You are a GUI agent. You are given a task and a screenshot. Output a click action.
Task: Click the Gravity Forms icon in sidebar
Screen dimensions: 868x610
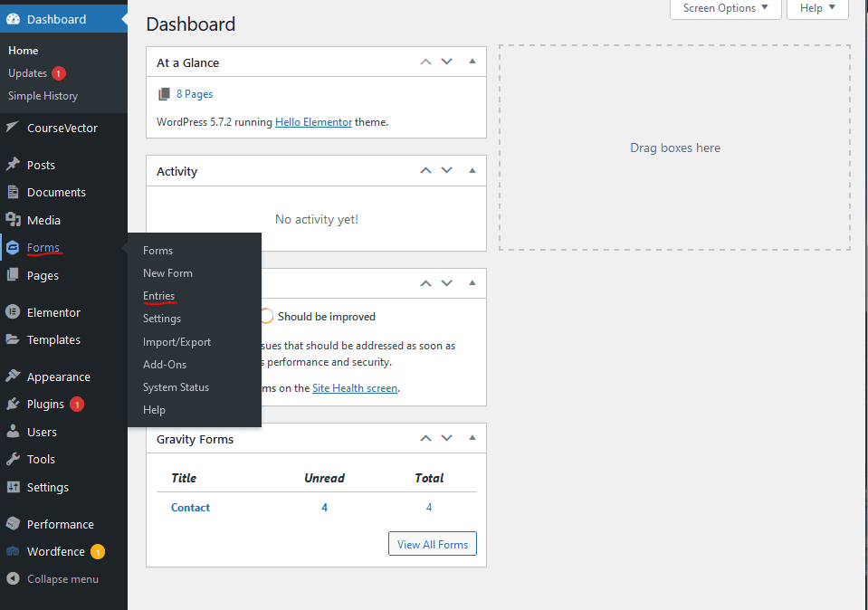[13, 247]
